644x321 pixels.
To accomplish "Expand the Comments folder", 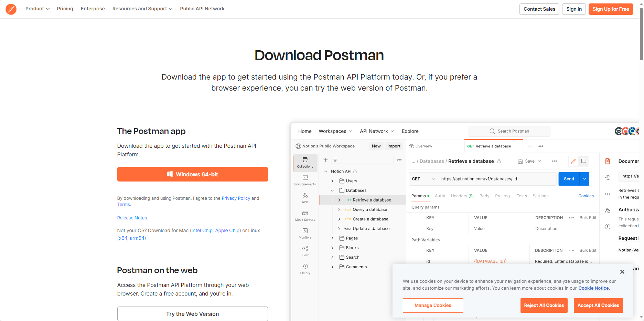I will click(332, 267).
